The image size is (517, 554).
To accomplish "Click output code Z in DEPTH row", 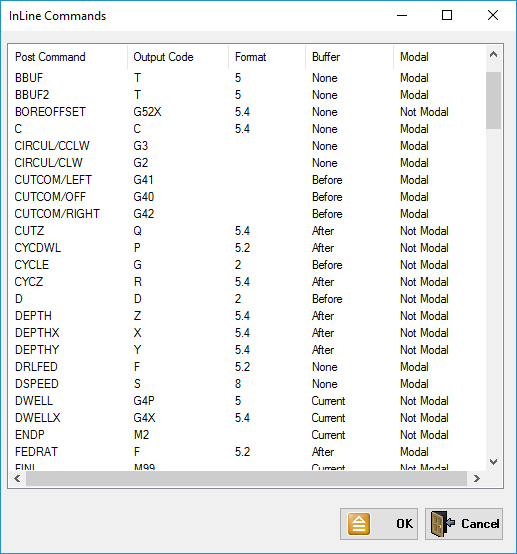I will tap(137, 316).
